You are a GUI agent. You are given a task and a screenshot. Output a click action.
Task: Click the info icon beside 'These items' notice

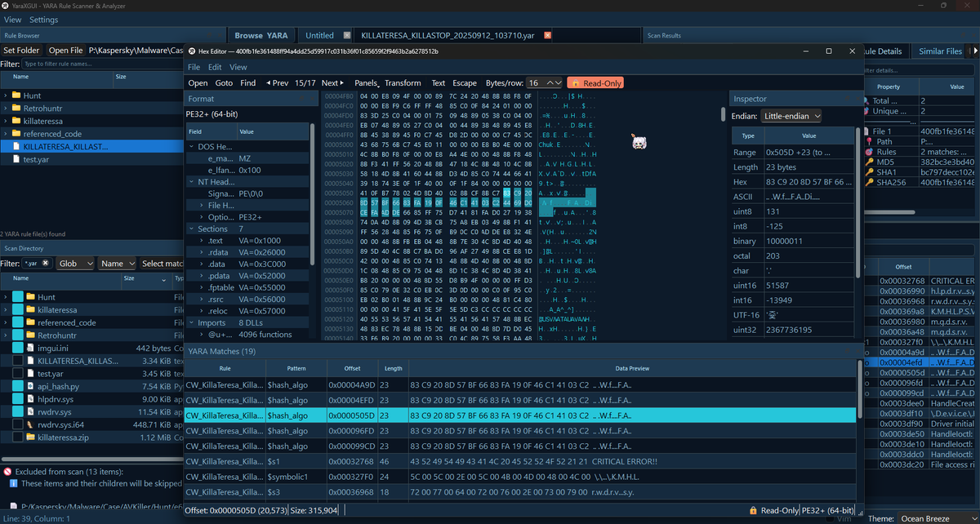pos(13,484)
